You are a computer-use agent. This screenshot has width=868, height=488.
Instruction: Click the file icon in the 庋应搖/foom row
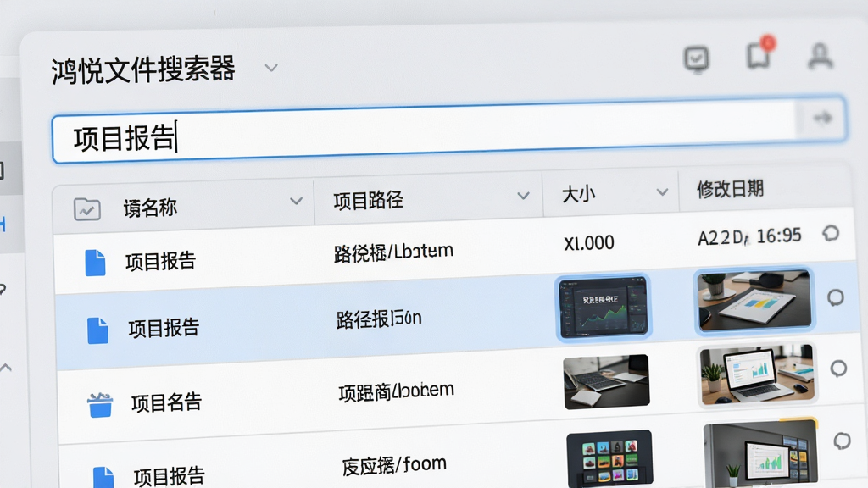pyautogui.click(x=103, y=478)
